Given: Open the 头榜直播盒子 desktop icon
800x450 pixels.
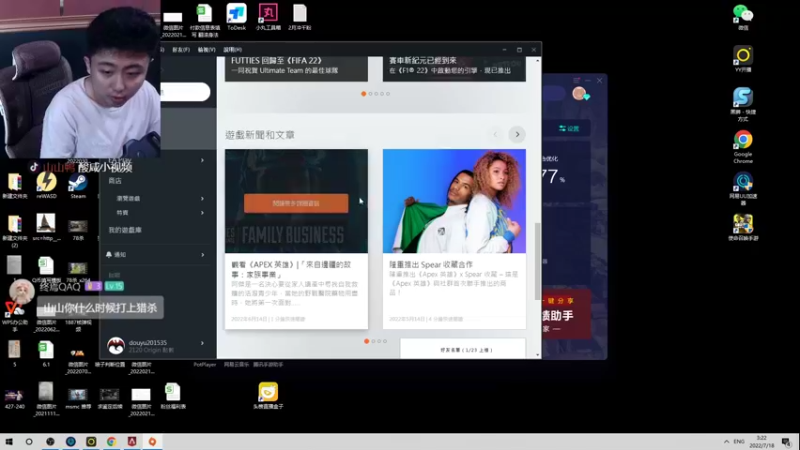Looking at the screenshot, I should click(268, 395).
